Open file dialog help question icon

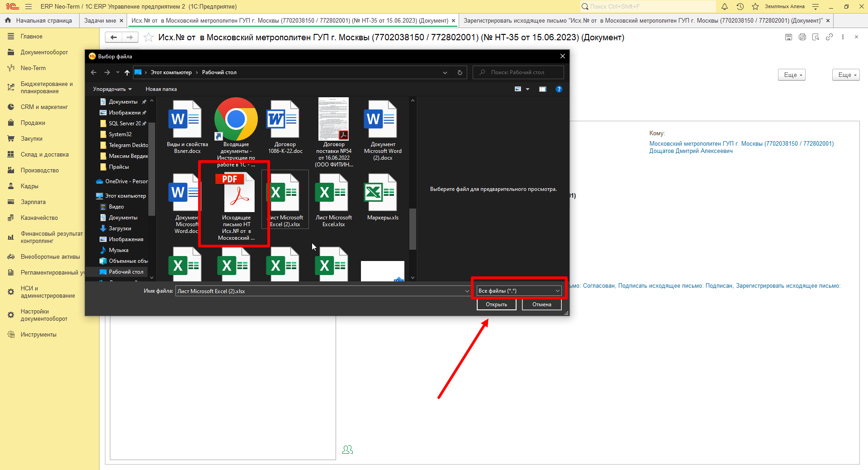[559, 89]
